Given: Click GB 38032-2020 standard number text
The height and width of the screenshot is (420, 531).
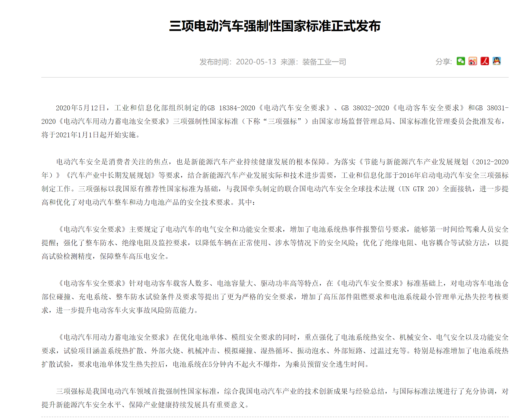Looking at the screenshot, I should pos(365,108).
